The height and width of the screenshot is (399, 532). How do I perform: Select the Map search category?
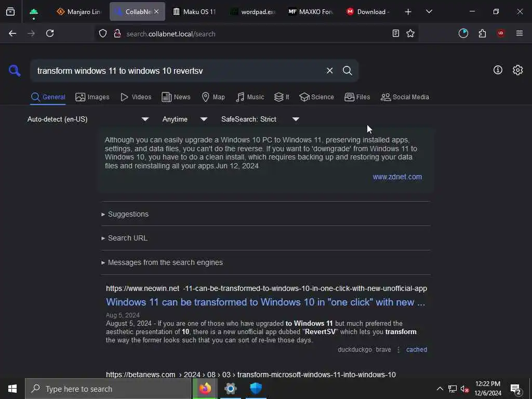click(x=213, y=97)
